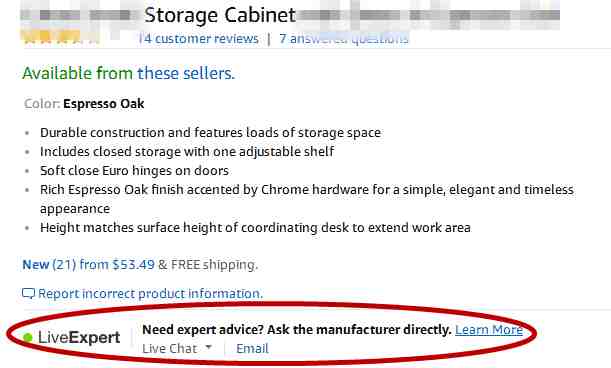Expand the Live Chat dropdown
This screenshot has height=368, width=611.
(177, 349)
